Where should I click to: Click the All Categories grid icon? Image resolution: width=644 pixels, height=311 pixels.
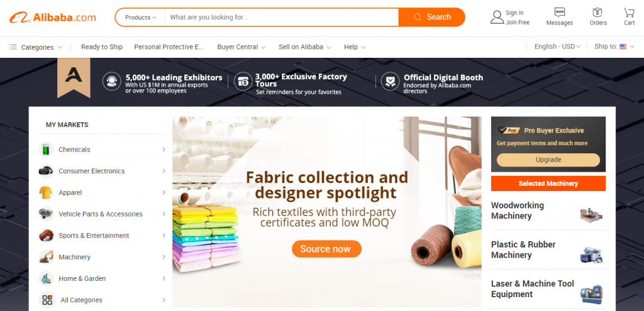pos(47,300)
